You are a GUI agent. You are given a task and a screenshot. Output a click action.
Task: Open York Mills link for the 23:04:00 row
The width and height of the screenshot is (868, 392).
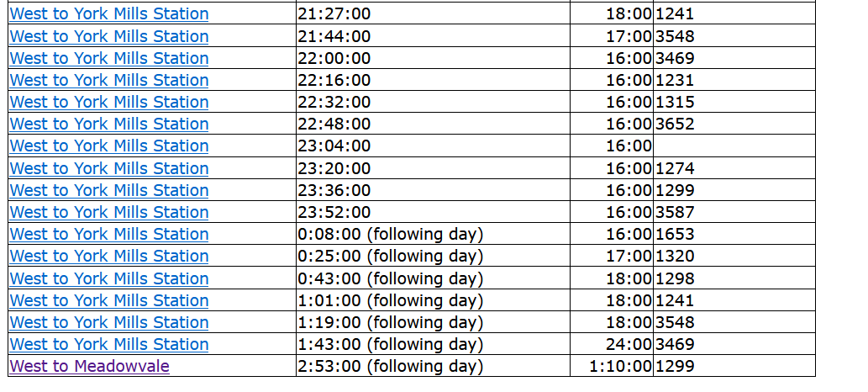[x=108, y=146]
